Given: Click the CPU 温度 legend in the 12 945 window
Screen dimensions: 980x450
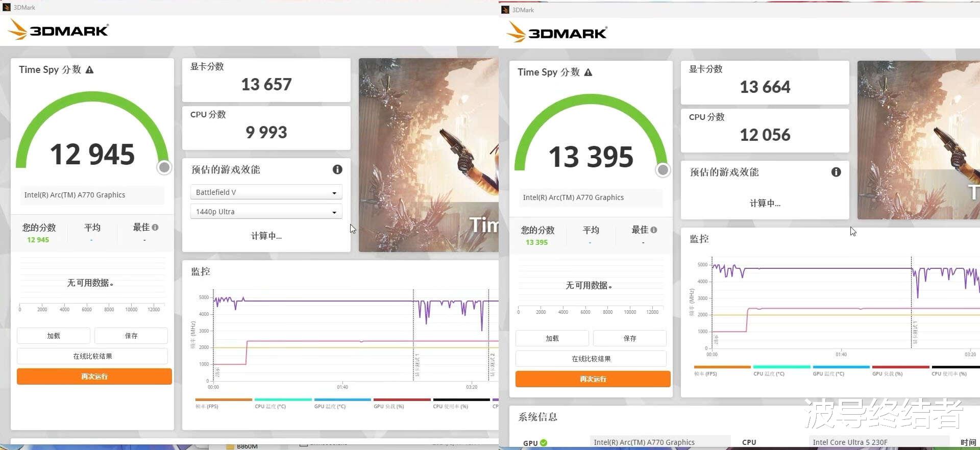Looking at the screenshot, I should (x=283, y=404).
